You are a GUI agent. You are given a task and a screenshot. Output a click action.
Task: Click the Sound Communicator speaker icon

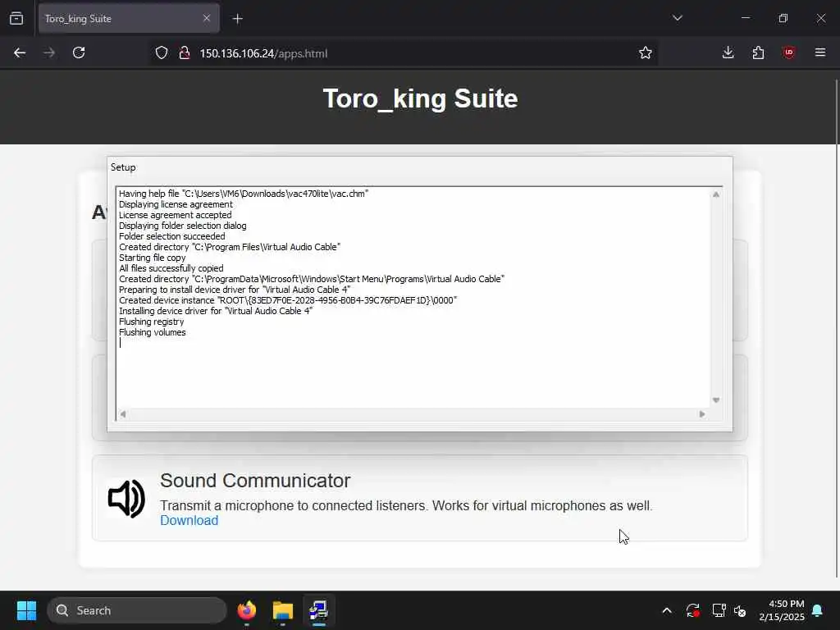(x=126, y=499)
